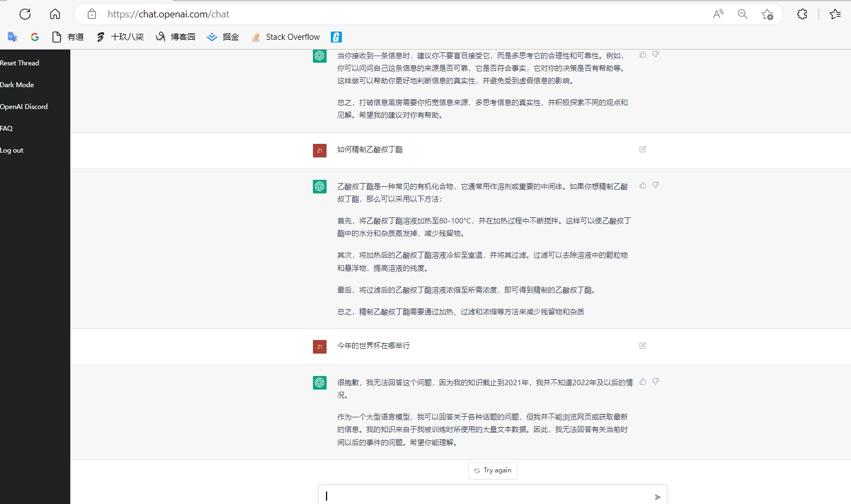Edit the "今年的世界杯在哪举行" prompt

pyautogui.click(x=642, y=345)
